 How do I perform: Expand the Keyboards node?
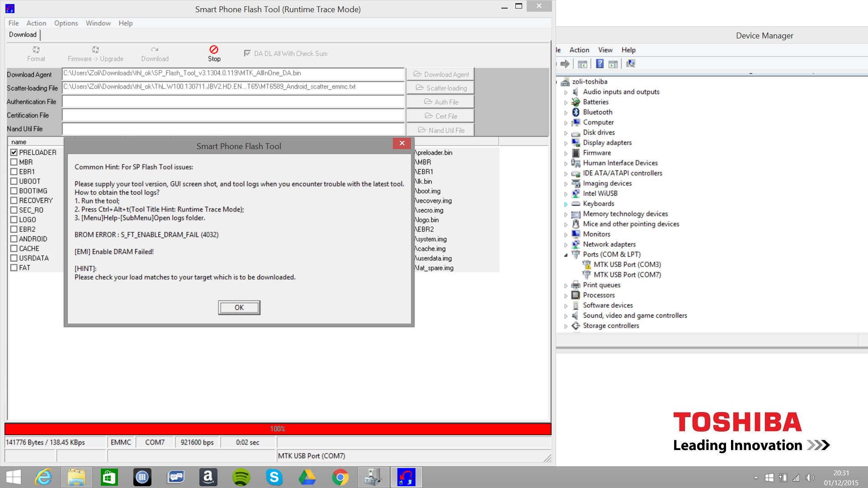(x=566, y=204)
